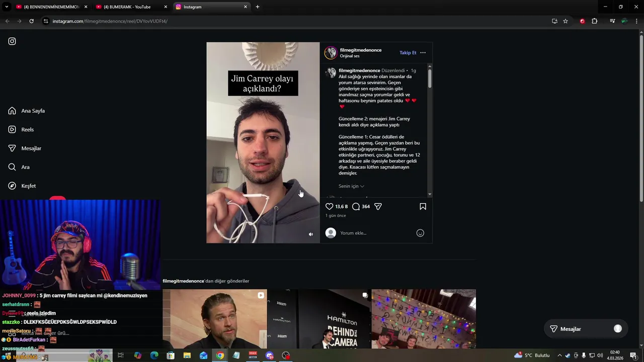
Task: Go to Ana Sayfa in sidebar
Action: [27, 111]
